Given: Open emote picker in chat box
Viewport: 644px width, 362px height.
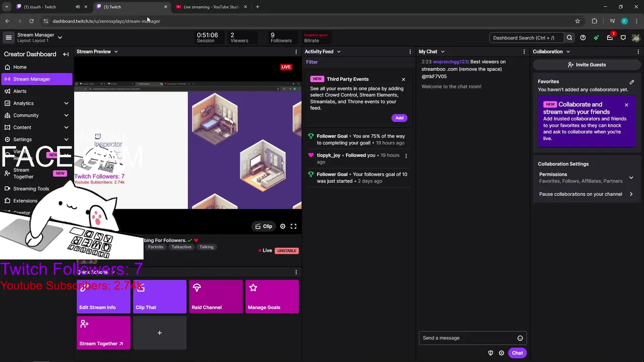Looking at the screenshot, I should pyautogui.click(x=520, y=338).
